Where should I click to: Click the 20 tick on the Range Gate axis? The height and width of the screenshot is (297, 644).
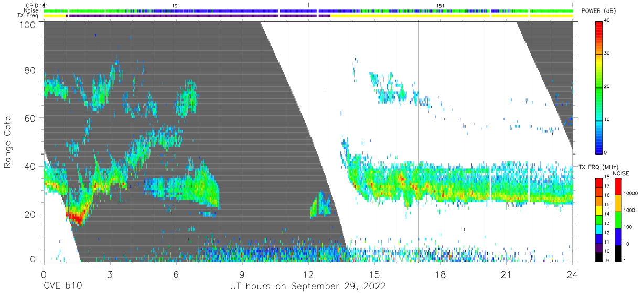point(31,214)
